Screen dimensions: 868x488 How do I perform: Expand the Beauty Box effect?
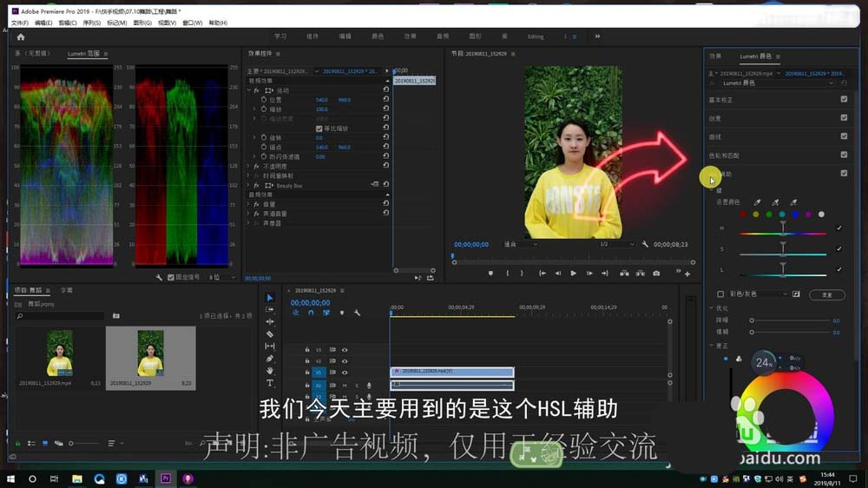coord(248,186)
